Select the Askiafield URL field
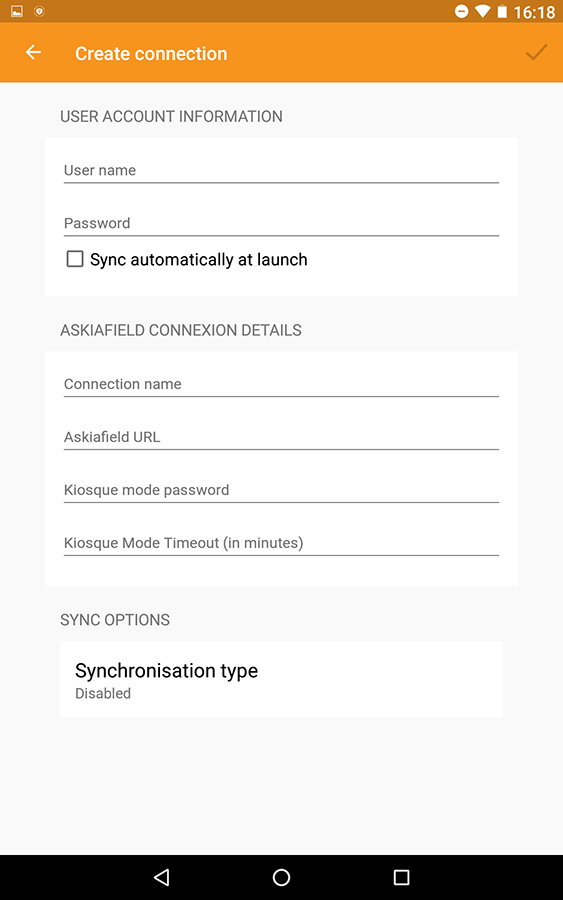 [281, 437]
